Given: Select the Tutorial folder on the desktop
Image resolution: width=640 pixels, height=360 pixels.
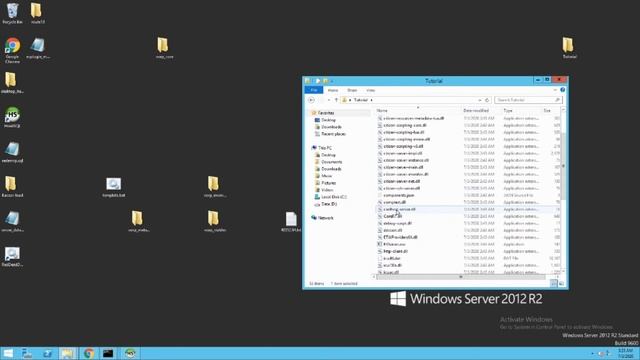Looking at the screenshot, I should [x=568, y=48].
